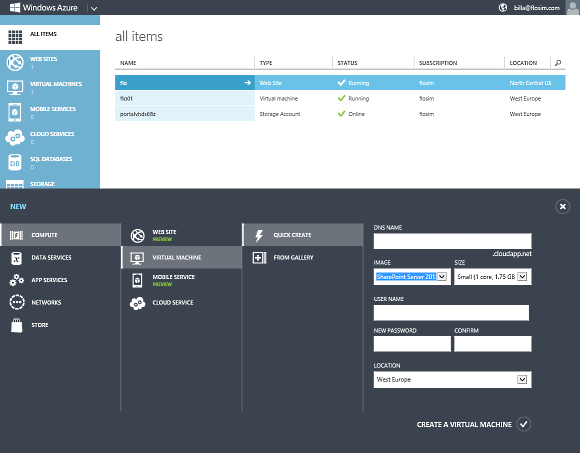Click the Windows Azure logo icon
This screenshot has height=453, width=580.
pos(15,7)
